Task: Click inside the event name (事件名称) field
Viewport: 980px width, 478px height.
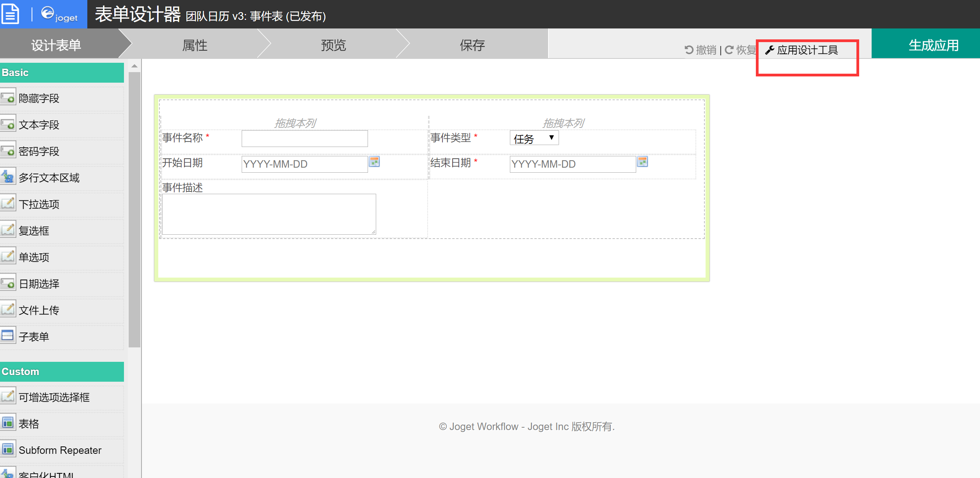Action: coord(304,139)
